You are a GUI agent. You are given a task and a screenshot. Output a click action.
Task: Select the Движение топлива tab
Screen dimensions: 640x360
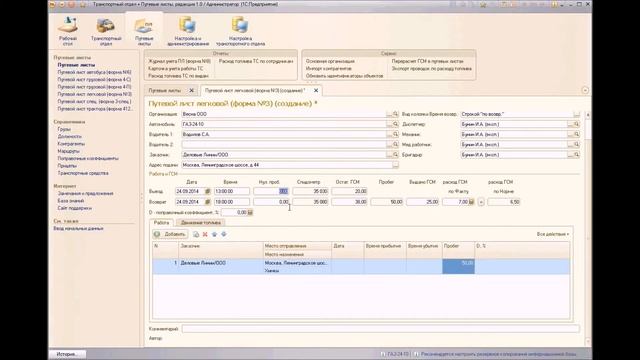(201, 223)
